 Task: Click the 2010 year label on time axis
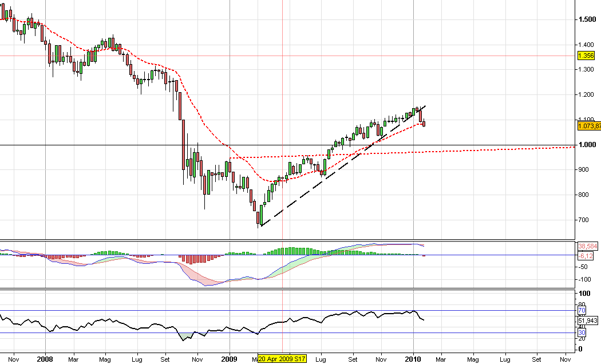tap(413, 359)
